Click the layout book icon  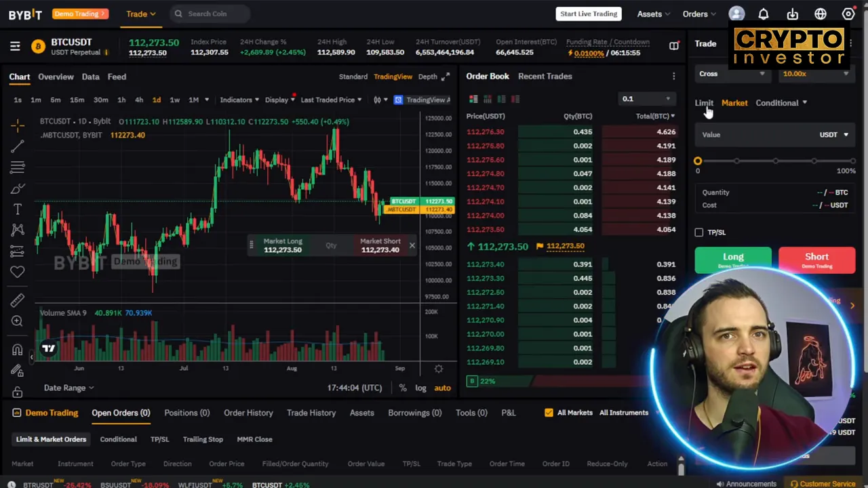(673, 45)
